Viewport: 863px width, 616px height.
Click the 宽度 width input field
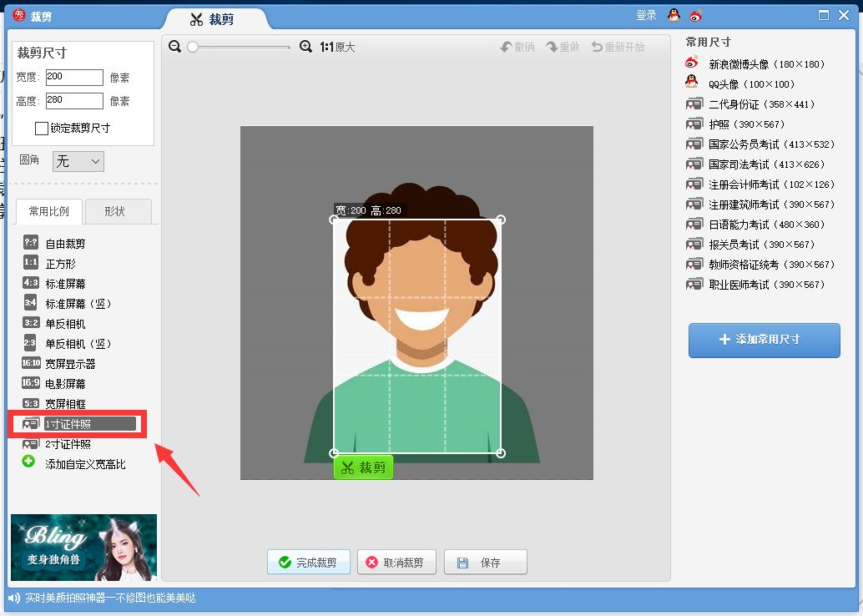74,77
